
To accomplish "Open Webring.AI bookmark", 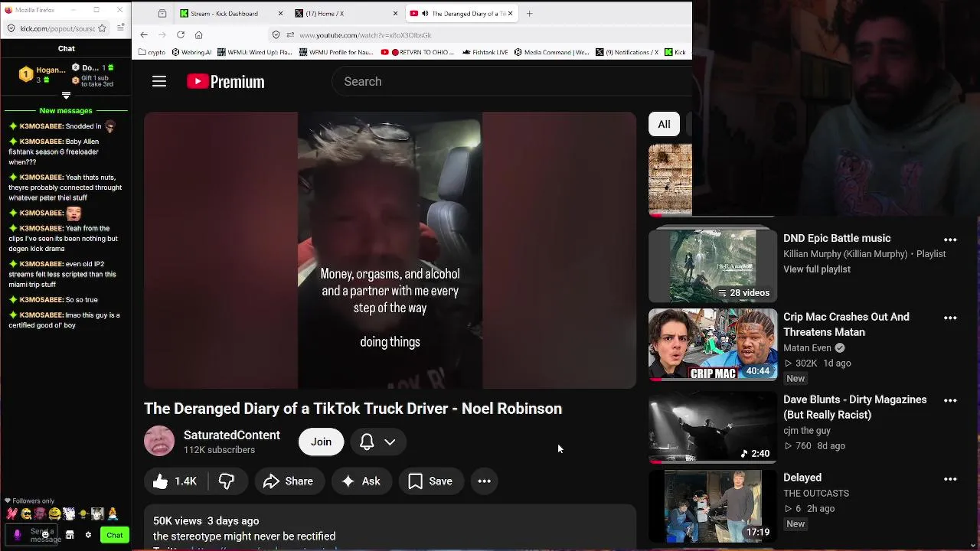I will (x=191, y=52).
